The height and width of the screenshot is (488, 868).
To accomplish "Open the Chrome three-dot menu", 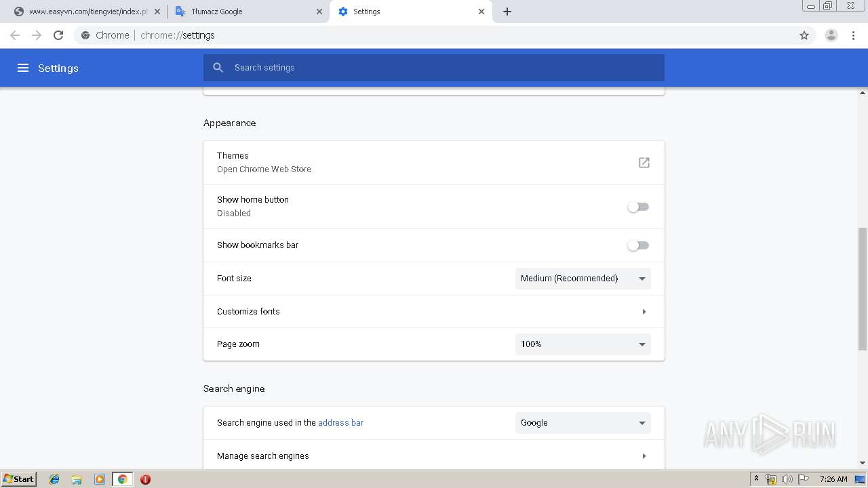I will pyautogui.click(x=854, y=35).
